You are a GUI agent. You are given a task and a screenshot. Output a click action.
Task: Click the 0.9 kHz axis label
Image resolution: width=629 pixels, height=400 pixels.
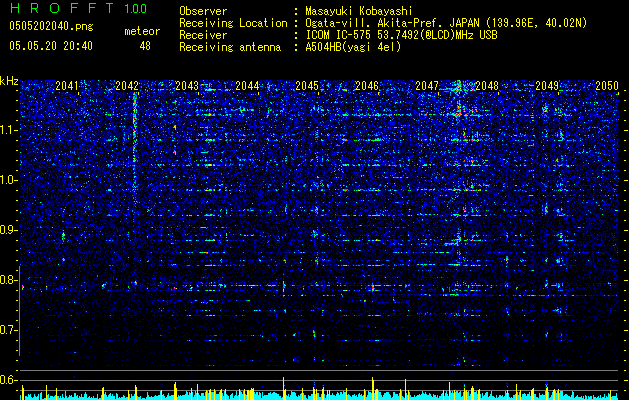(9, 230)
